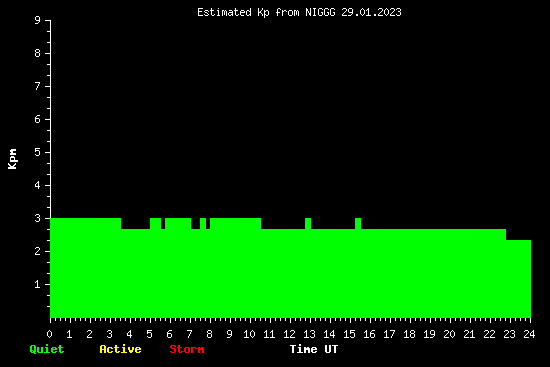Click the date 29.01.2023 in the title
550x367 pixels.
click(371, 13)
